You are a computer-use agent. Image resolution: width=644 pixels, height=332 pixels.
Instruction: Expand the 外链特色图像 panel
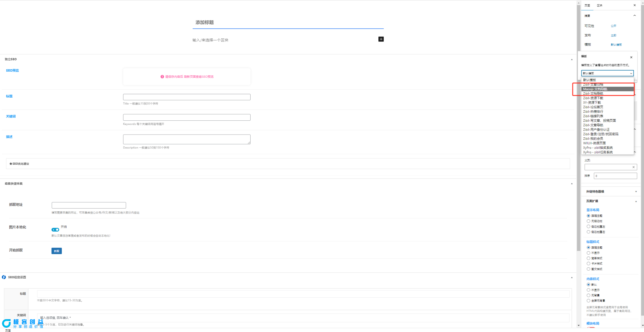636,191
